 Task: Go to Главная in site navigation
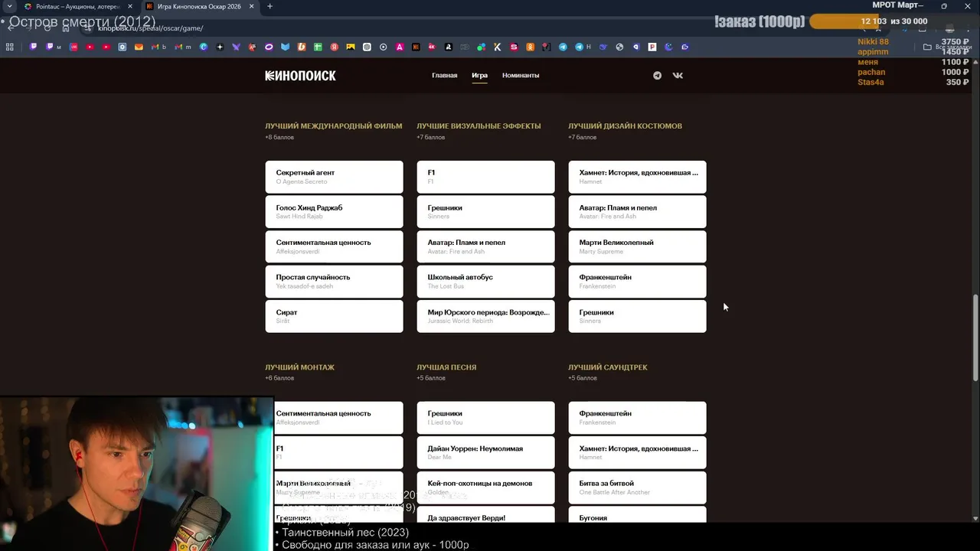(444, 75)
